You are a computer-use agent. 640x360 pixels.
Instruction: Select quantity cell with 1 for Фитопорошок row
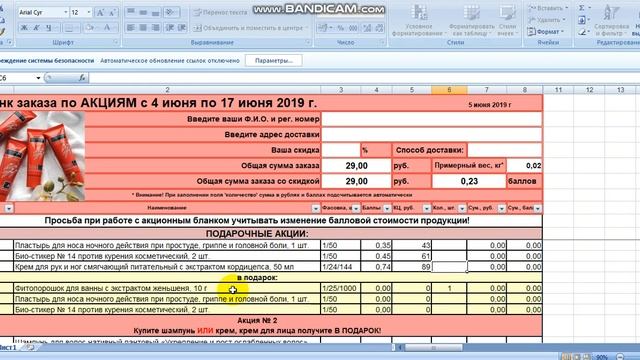[x=449, y=288]
